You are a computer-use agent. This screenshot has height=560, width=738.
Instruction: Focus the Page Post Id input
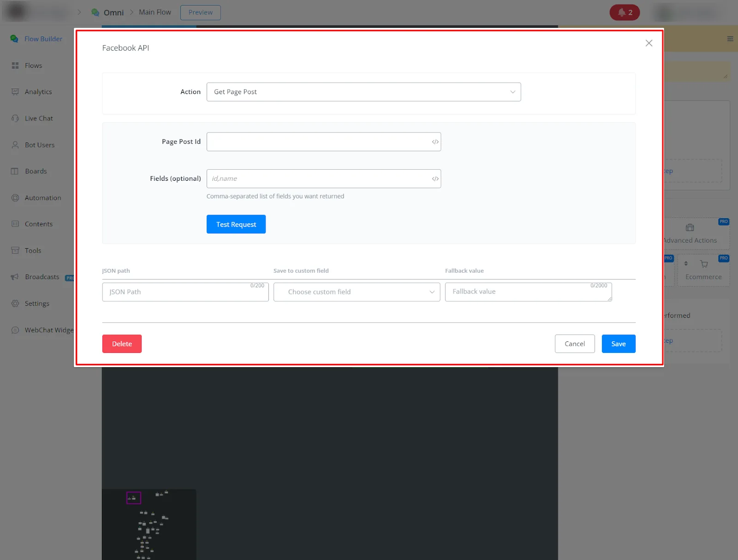(x=324, y=142)
